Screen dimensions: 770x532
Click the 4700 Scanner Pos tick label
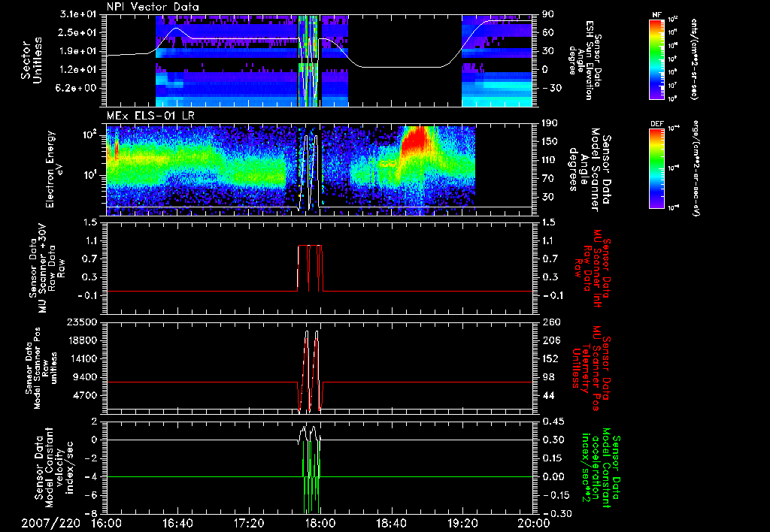(x=86, y=395)
